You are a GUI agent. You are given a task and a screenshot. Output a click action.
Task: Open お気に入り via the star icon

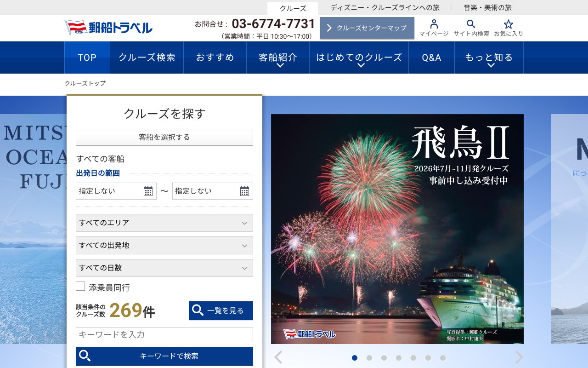[509, 24]
